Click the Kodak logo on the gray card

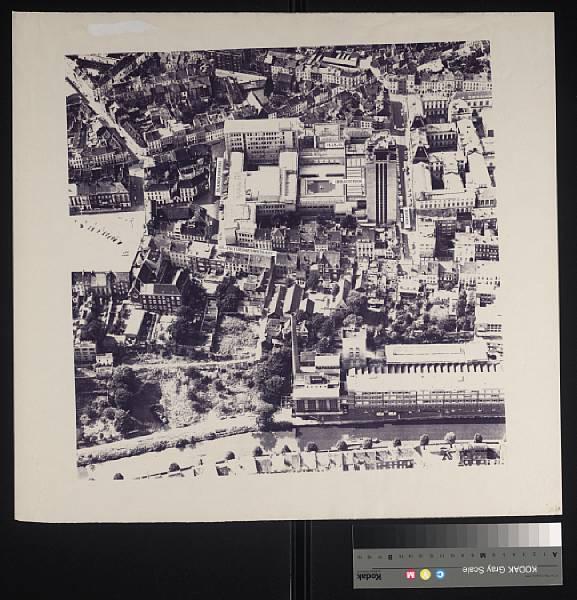coord(369,576)
